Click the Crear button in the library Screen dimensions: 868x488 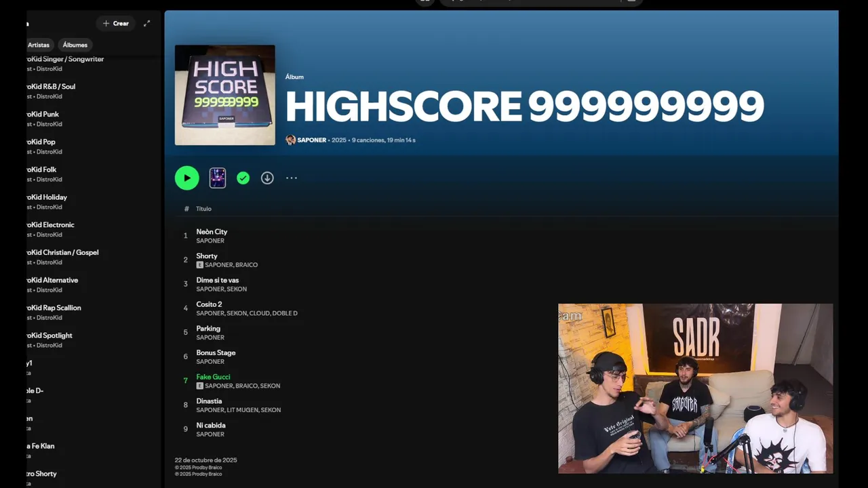(x=116, y=23)
